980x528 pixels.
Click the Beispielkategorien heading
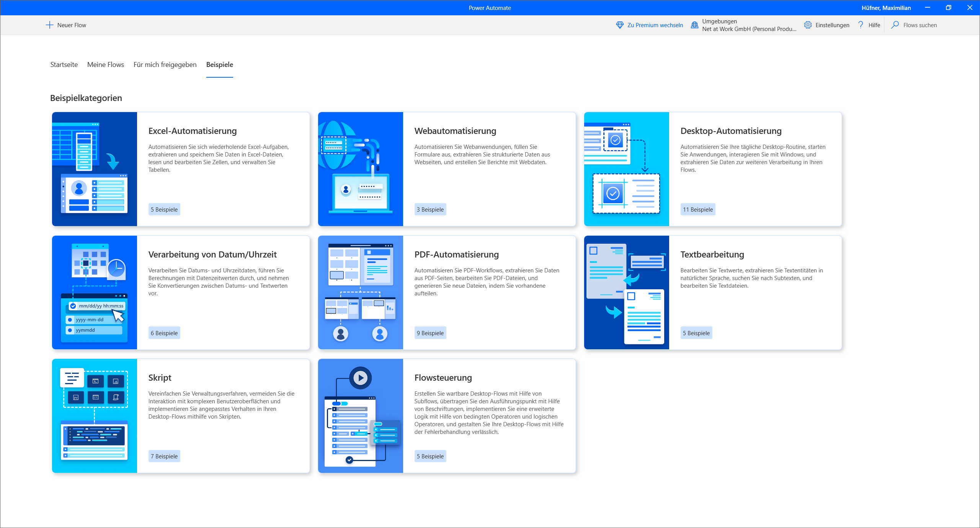click(x=86, y=98)
